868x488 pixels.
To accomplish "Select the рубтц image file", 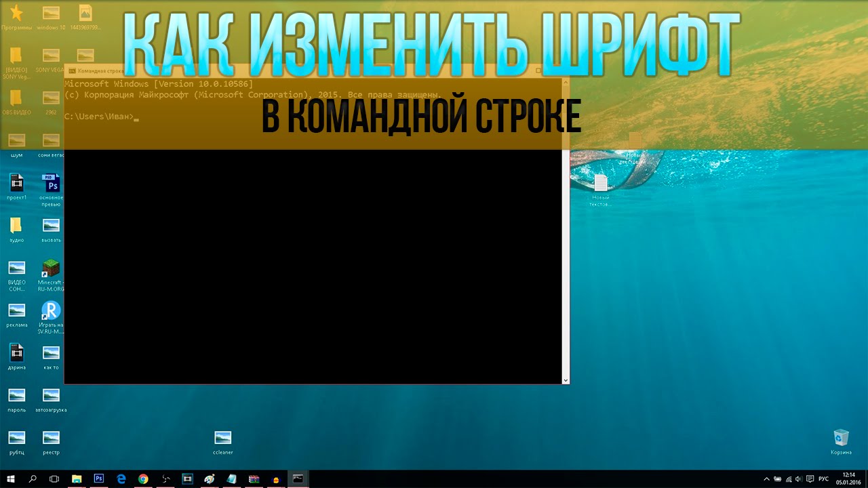I will [16, 442].
